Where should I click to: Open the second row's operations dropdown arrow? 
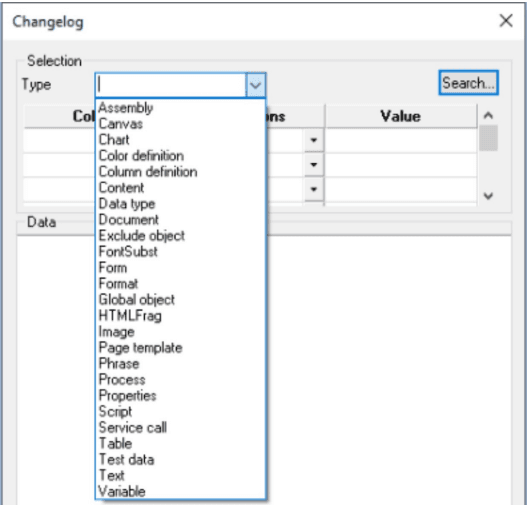314,165
